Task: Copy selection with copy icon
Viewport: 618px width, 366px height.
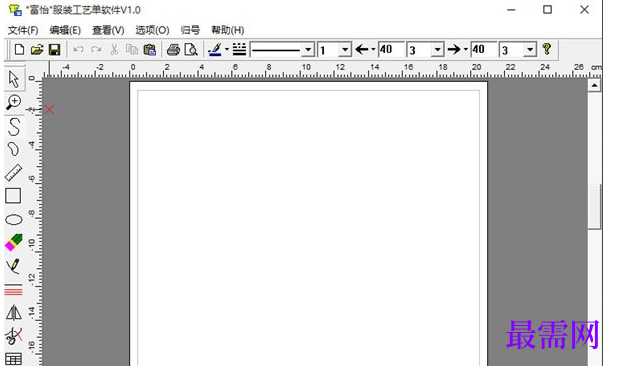Action: click(x=132, y=50)
